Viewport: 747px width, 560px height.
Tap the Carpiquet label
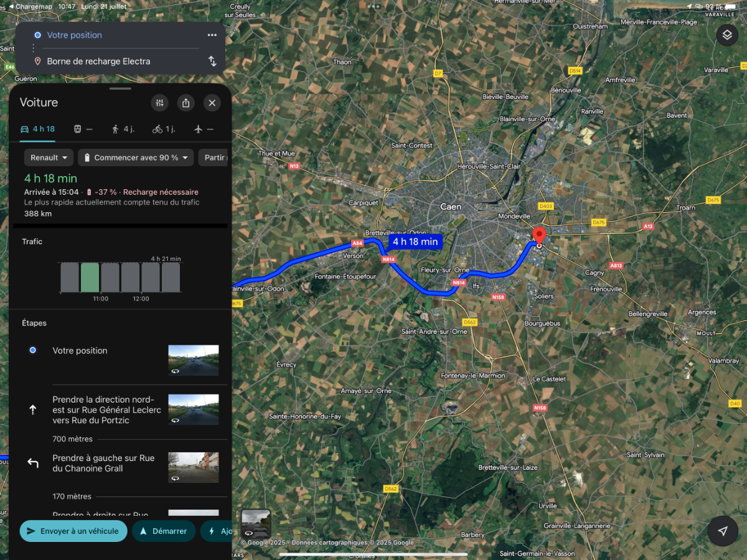click(363, 203)
